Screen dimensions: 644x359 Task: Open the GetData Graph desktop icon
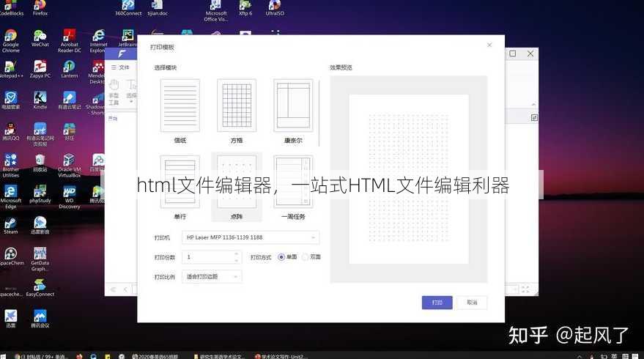40,259
